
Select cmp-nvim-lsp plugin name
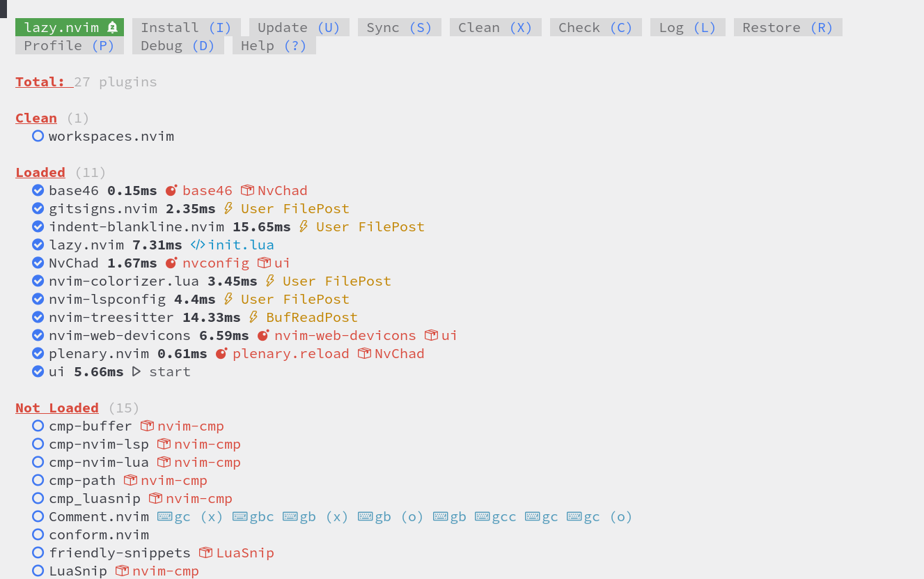99,444
